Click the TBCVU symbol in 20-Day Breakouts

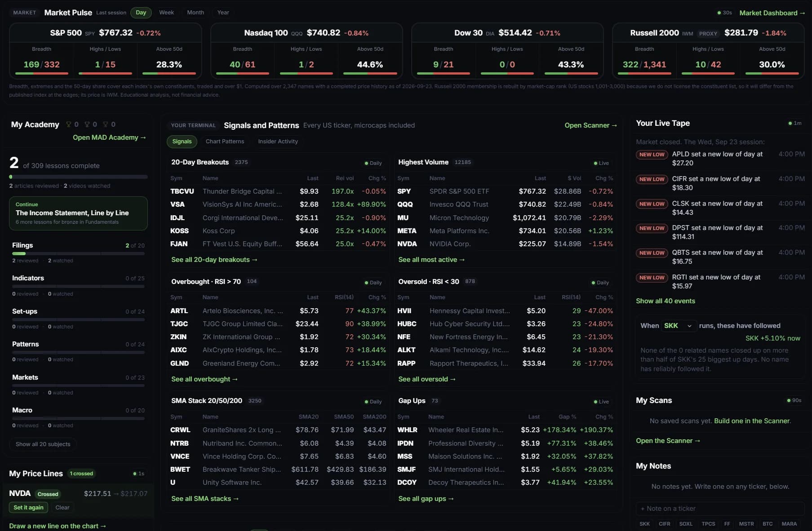click(182, 191)
